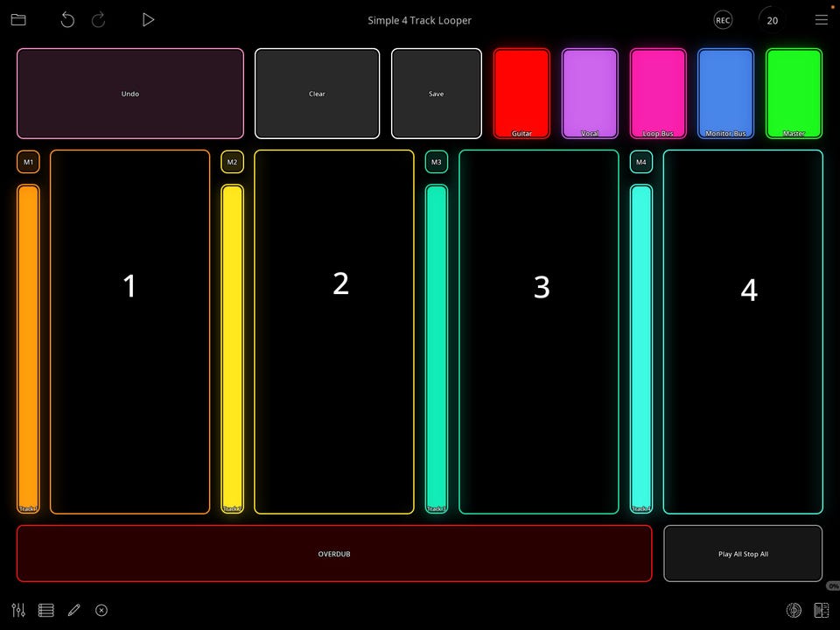Trigger loop pad number 3
This screenshot has width=840, height=630.
click(x=539, y=332)
